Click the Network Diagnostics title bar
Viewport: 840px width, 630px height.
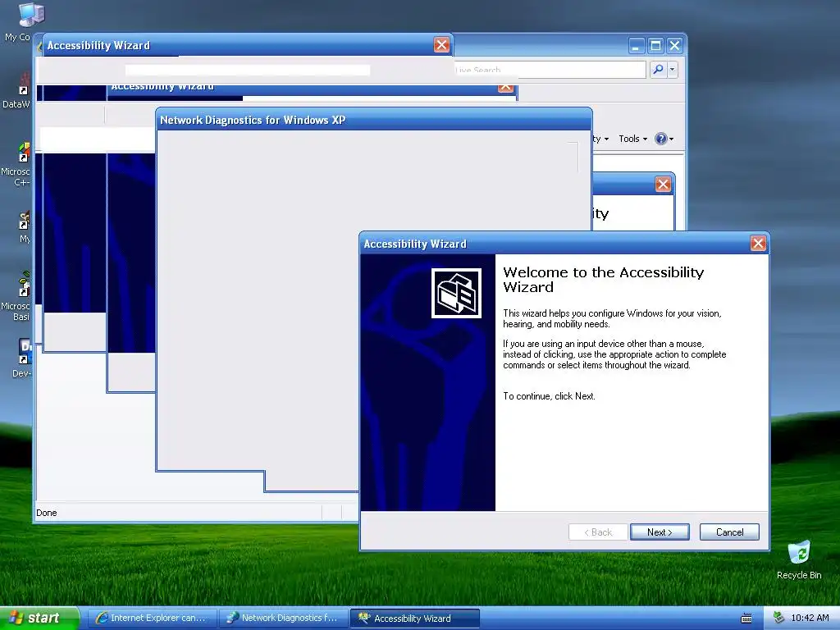pos(374,120)
